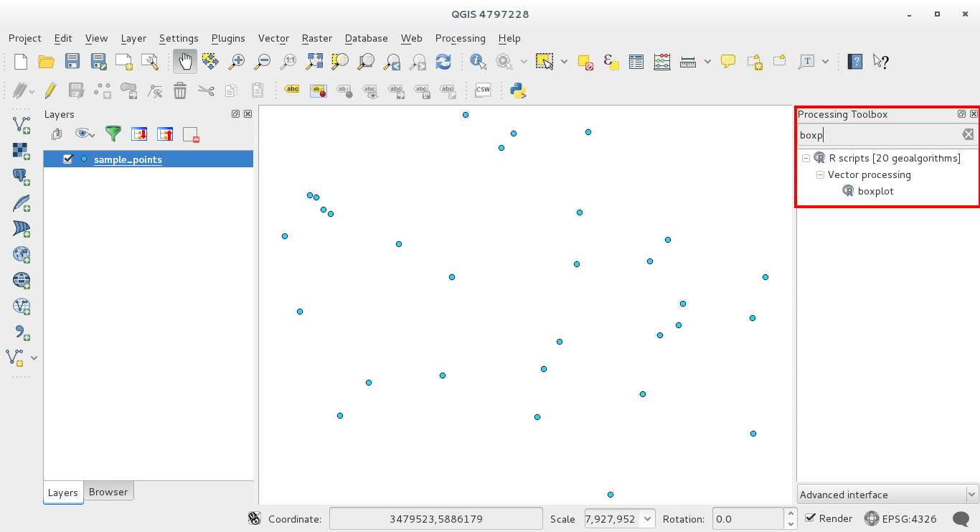
Task: Collapse the R scripts tree group
Action: (806, 158)
